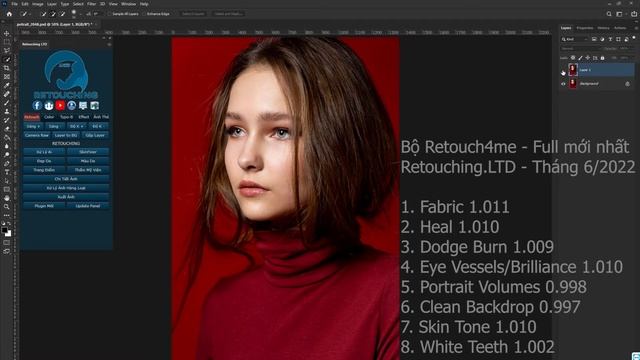Screen dimensions: 640x360
Task: Click the Home icon in options bar
Action: click(x=9, y=14)
